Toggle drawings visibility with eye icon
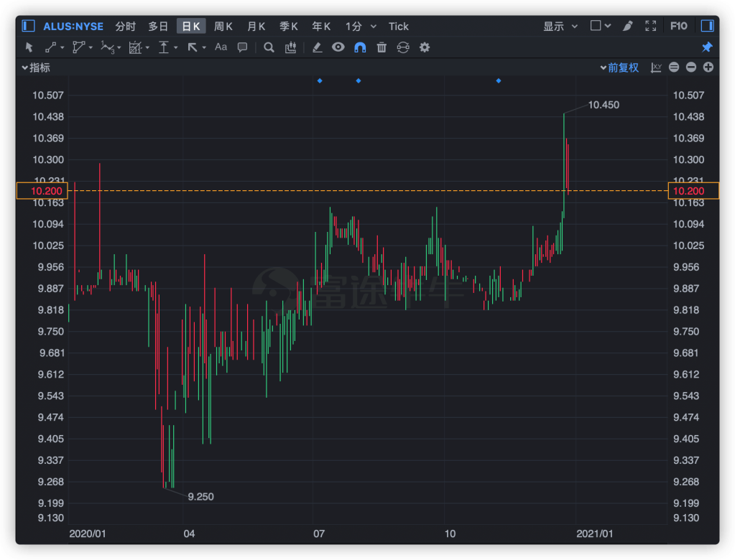This screenshot has height=560, width=735. (x=338, y=47)
